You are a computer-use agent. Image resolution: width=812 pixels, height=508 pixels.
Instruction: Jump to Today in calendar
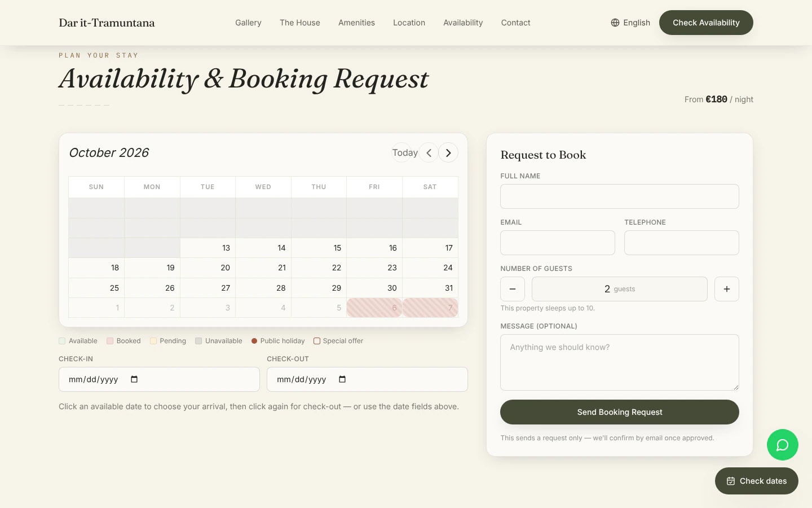point(405,153)
